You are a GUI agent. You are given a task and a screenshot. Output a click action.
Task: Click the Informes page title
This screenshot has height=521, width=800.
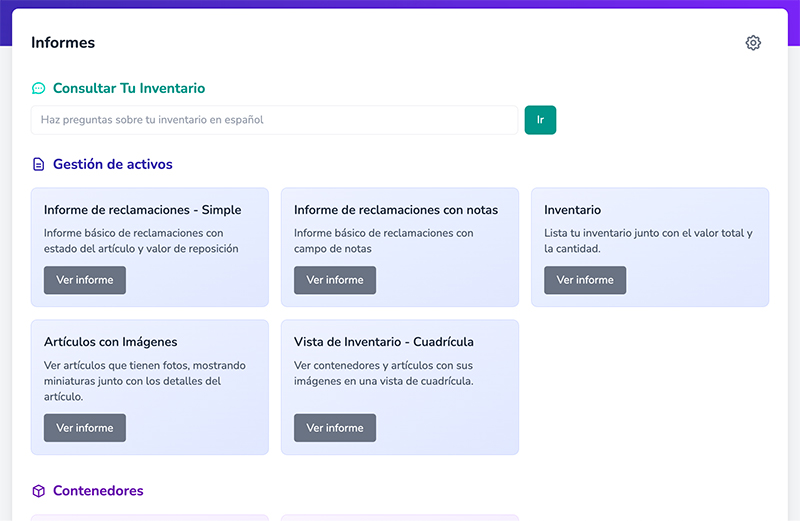point(63,42)
